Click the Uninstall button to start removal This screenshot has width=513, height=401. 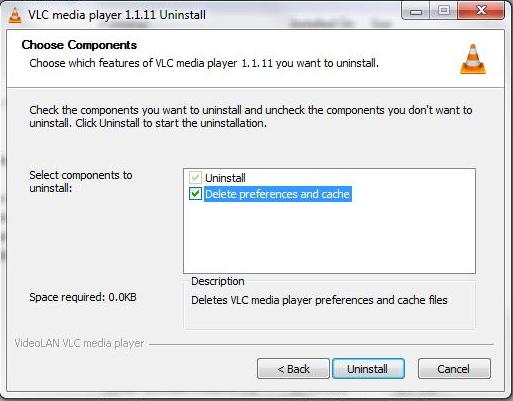pos(368,369)
